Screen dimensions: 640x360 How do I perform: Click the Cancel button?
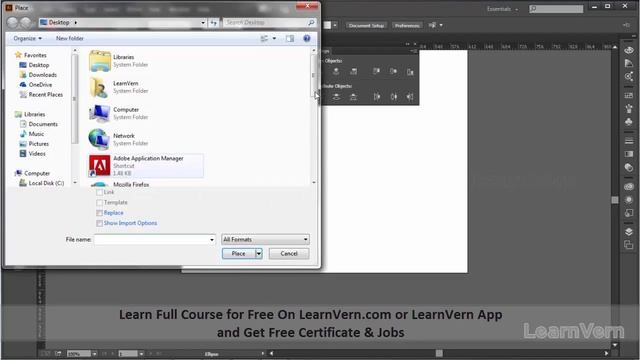click(x=289, y=253)
